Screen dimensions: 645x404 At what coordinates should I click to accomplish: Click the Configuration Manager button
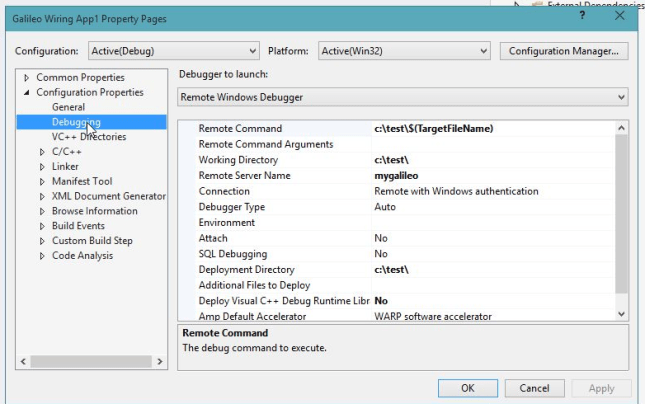pyautogui.click(x=563, y=51)
